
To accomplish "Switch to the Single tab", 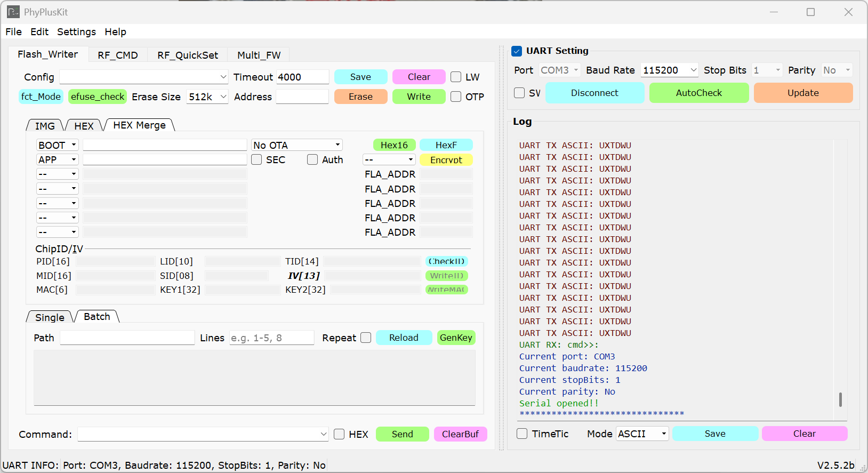I will click(x=50, y=318).
